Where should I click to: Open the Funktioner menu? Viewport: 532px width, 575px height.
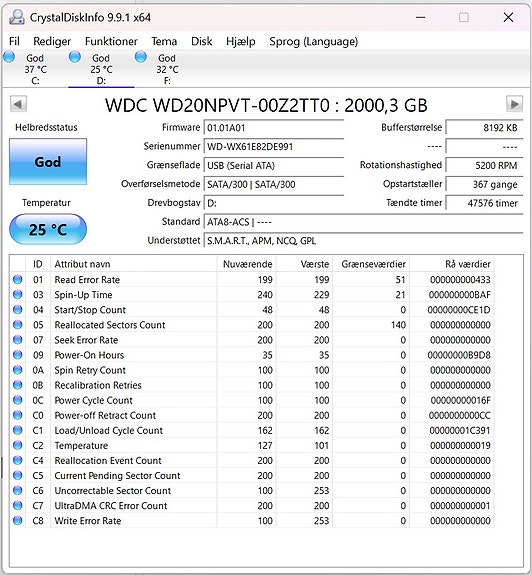111,41
